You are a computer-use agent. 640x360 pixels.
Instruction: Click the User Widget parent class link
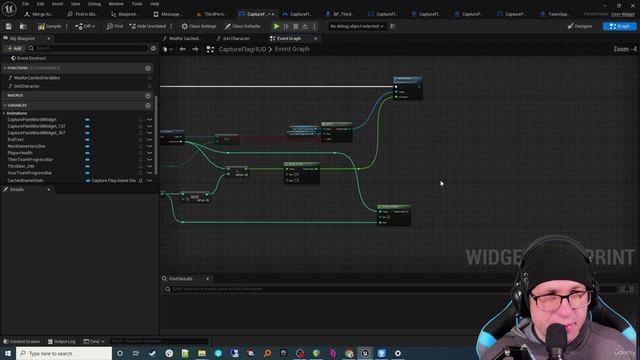click(x=623, y=14)
